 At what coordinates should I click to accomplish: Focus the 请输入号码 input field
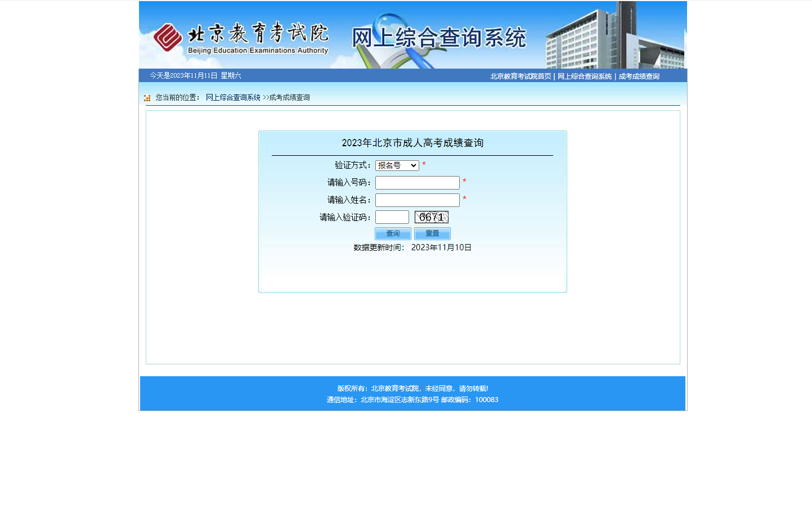pyautogui.click(x=418, y=183)
